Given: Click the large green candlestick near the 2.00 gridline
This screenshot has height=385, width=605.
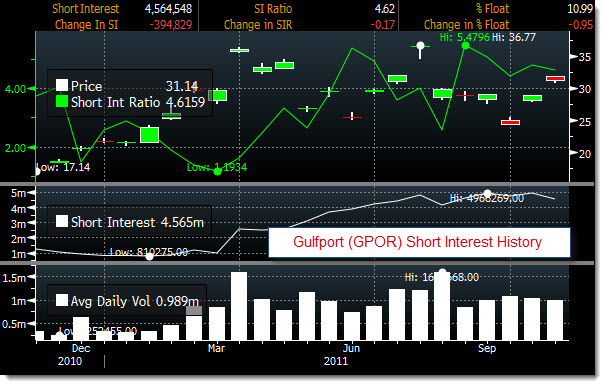Looking at the screenshot, I should tap(149, 135).
